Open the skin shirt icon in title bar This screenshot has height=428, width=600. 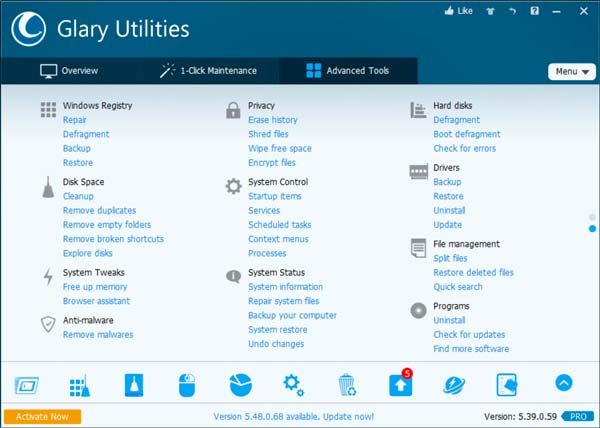490,11
